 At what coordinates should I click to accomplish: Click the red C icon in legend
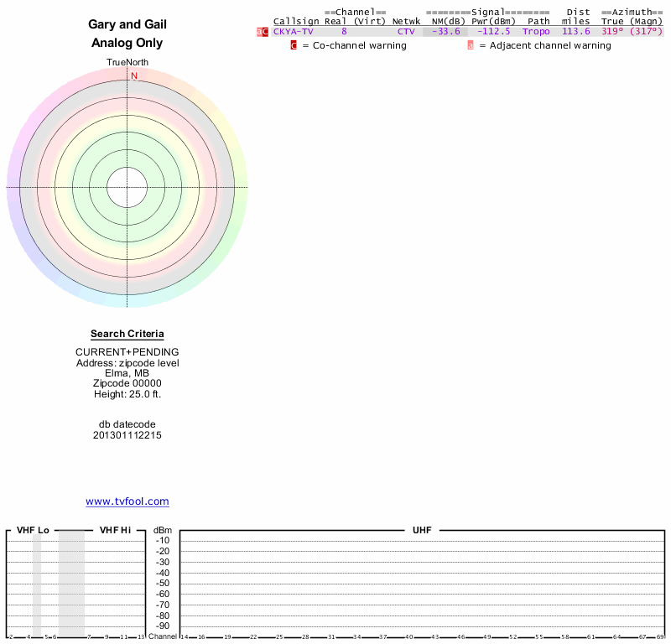[294, 45]
